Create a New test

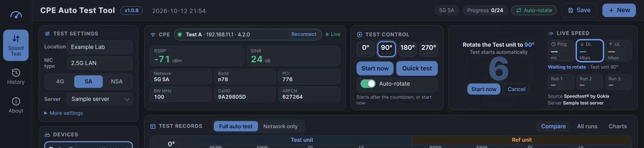coord(619,10)
